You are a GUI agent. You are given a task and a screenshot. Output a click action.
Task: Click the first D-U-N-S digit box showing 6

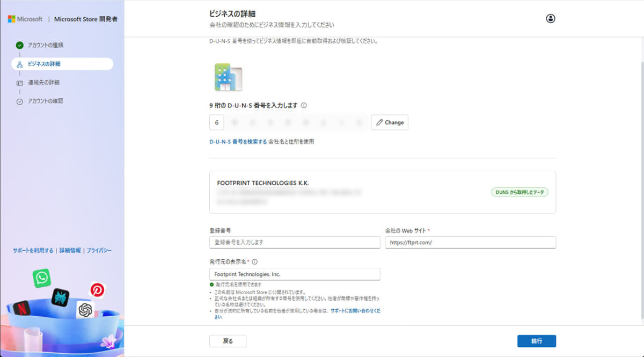216,122
